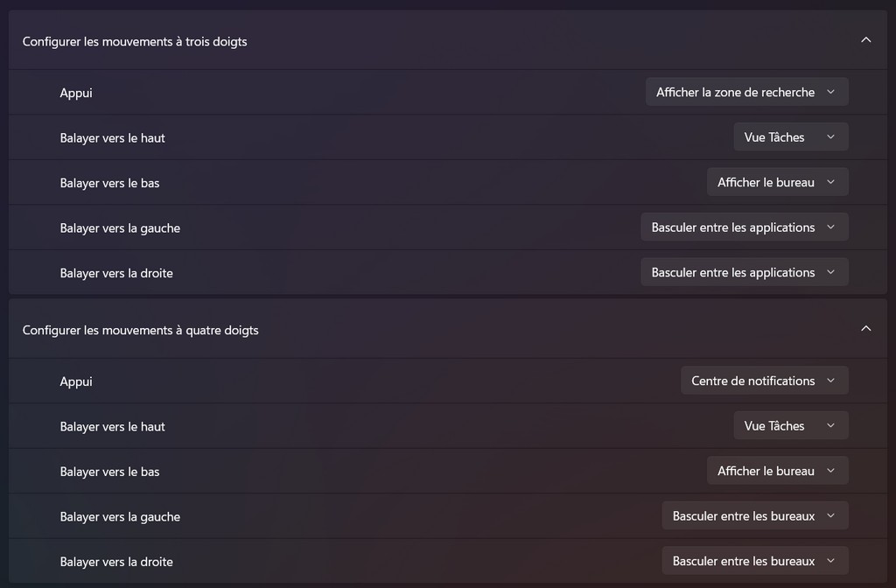Open four-finger 'Balayer vers le haut' dropdown
The height and width of the screenshot is (588, 896).
[x=790, y=426]
